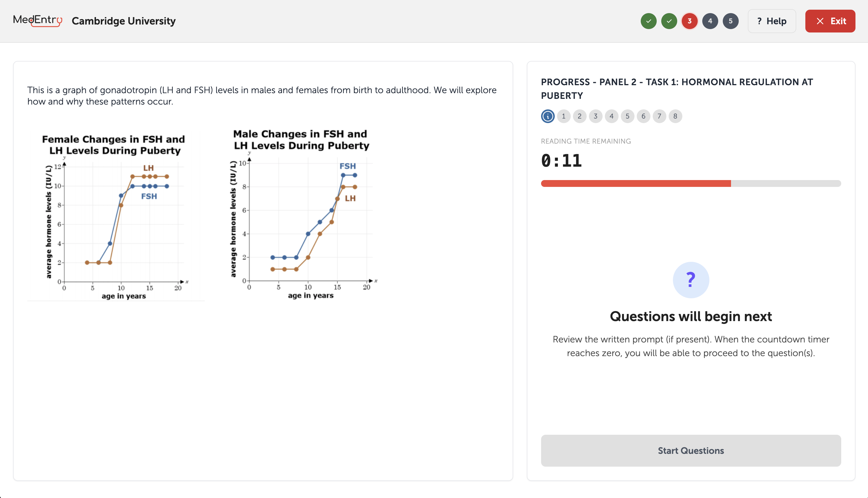Viewport: 868px width, 498px height.
Task: Click the Male FSH and LH graph
Action: pyautogui.click(x=302, y=215)
